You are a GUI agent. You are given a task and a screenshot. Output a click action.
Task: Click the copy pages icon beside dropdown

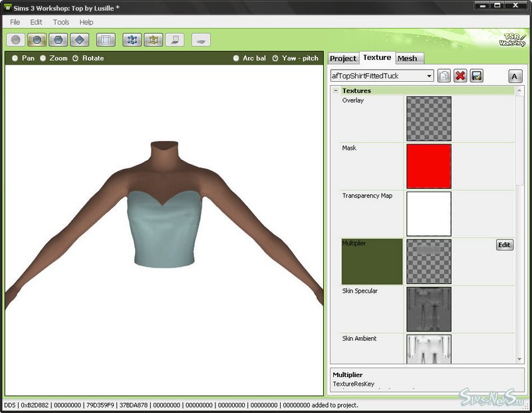coord(444,76)
